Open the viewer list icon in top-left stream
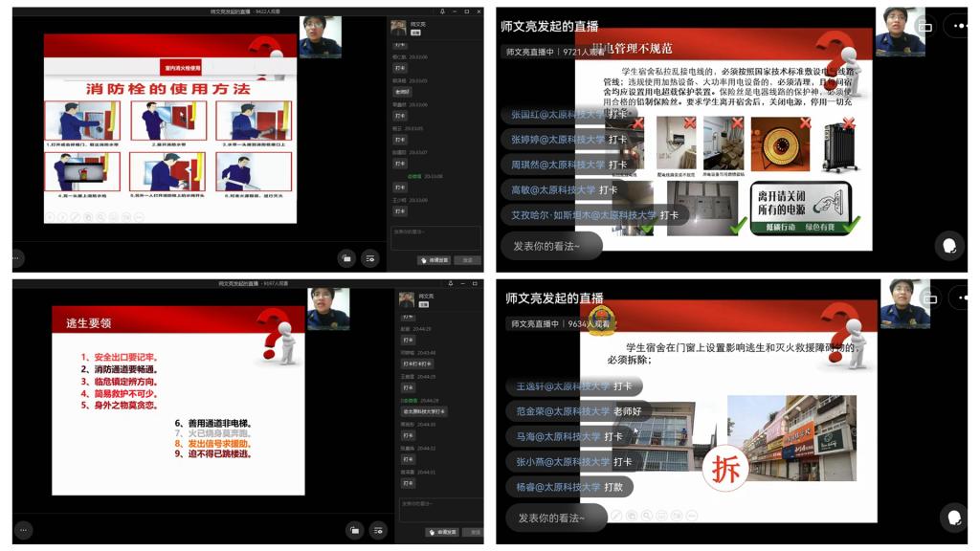The width and height of the screenshot is (980, 551). pyautogui.click(x=369, y=257)
